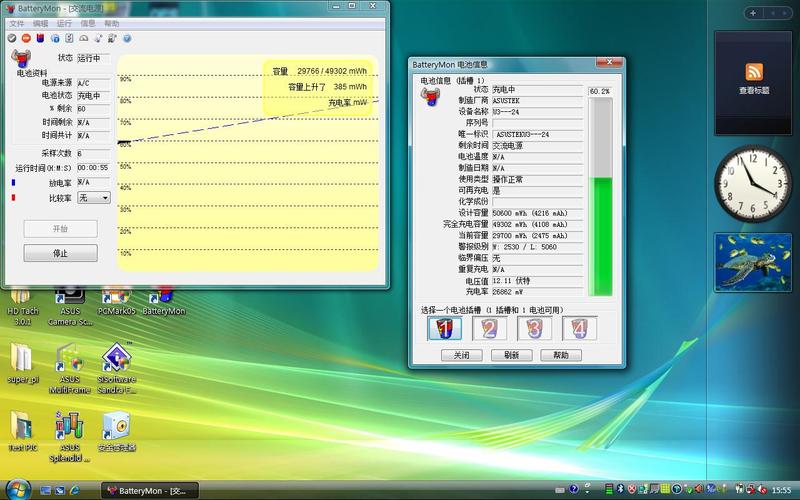Open the ASUS Camera desktop shortcut
Screen dimensions: 800x500
click(70, 308)
